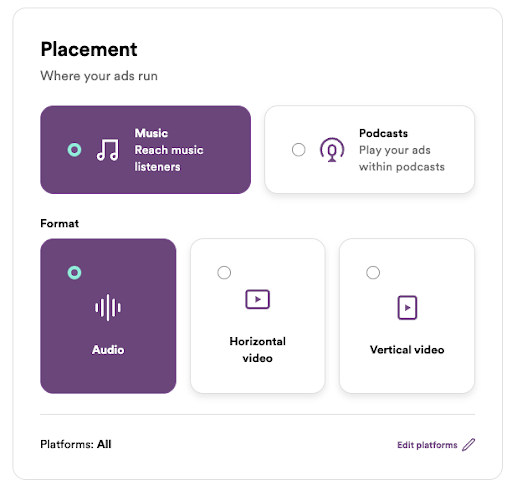Click the audio waveform icon

click(x=108, y=307)
